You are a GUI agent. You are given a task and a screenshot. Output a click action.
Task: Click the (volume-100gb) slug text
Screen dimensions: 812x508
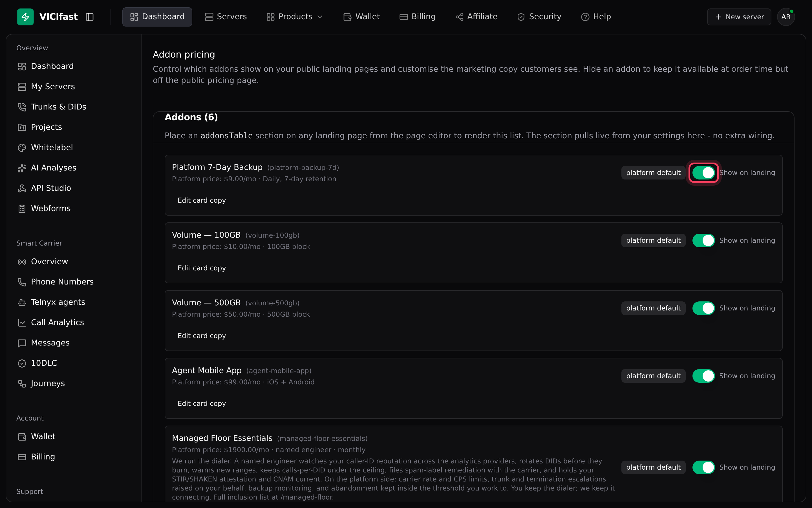point(272,235)
